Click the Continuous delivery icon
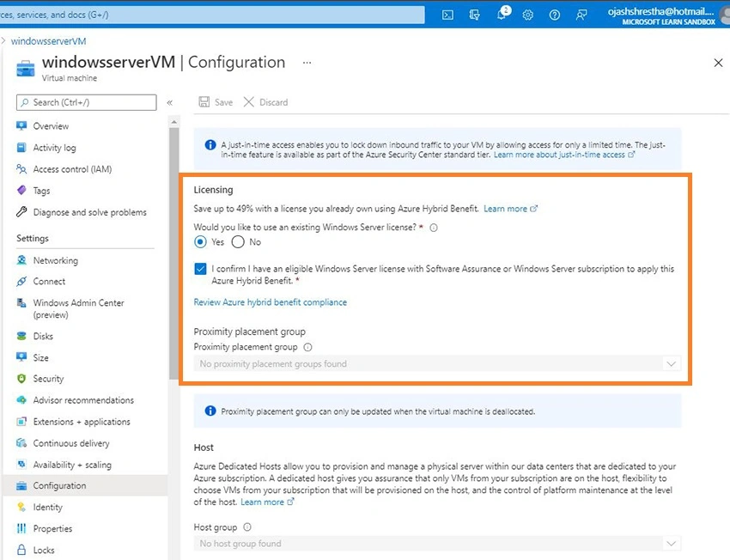The height and width of the screenshot is (560, 730). coord(21,442)
